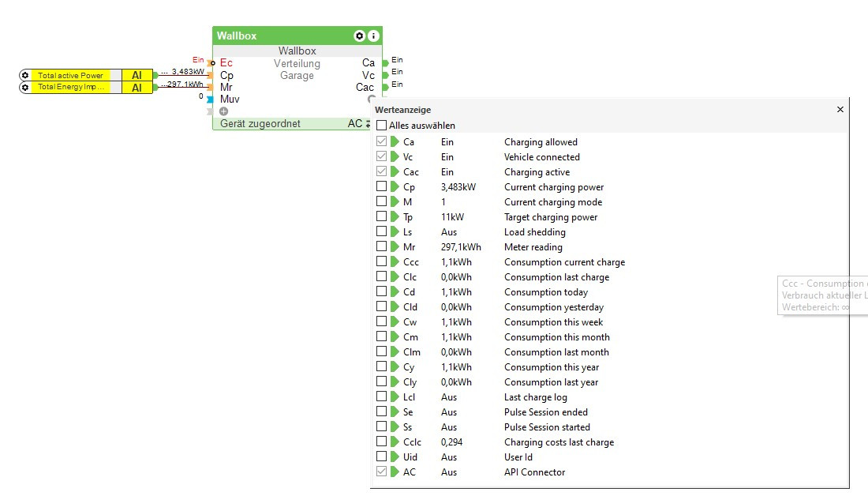Enable the Tp Target charging power checkbox
Viewport: 868px width, 496px height.
click(381, 216)
